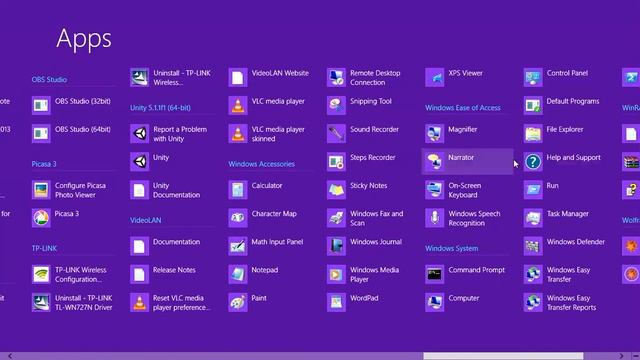Open Unity Documentation icon
Screen dimensions: 640x360
point(140,190)
